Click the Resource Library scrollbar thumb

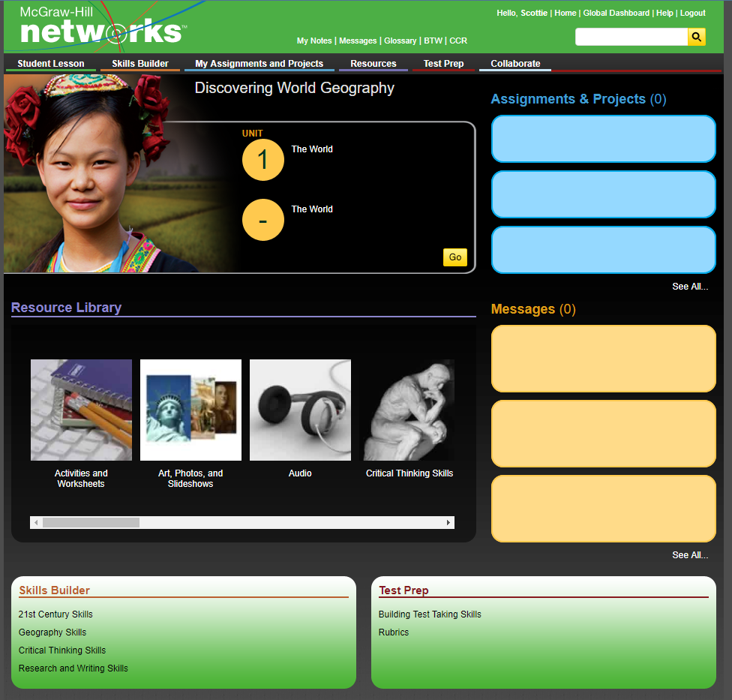coord(91,522)
